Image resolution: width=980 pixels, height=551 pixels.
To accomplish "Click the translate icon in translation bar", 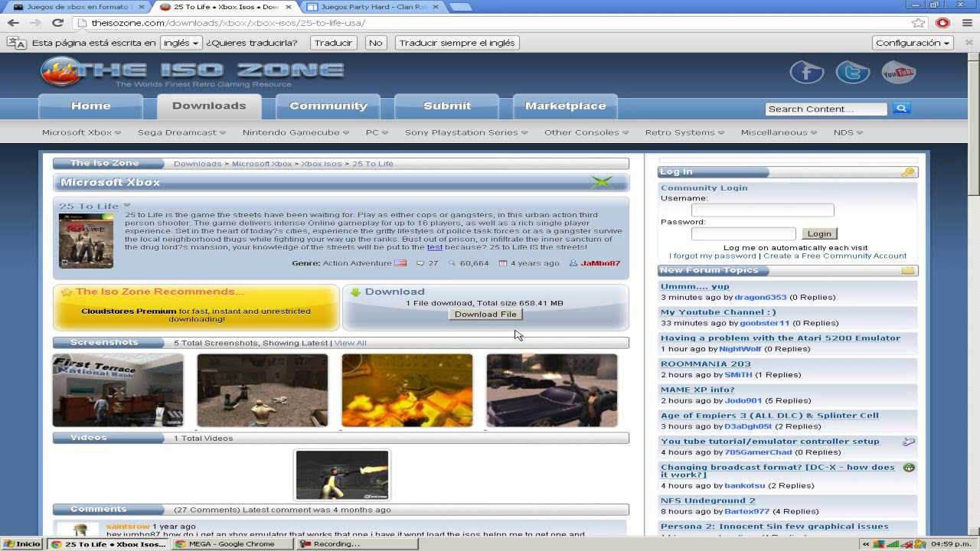I will point(16,43).
